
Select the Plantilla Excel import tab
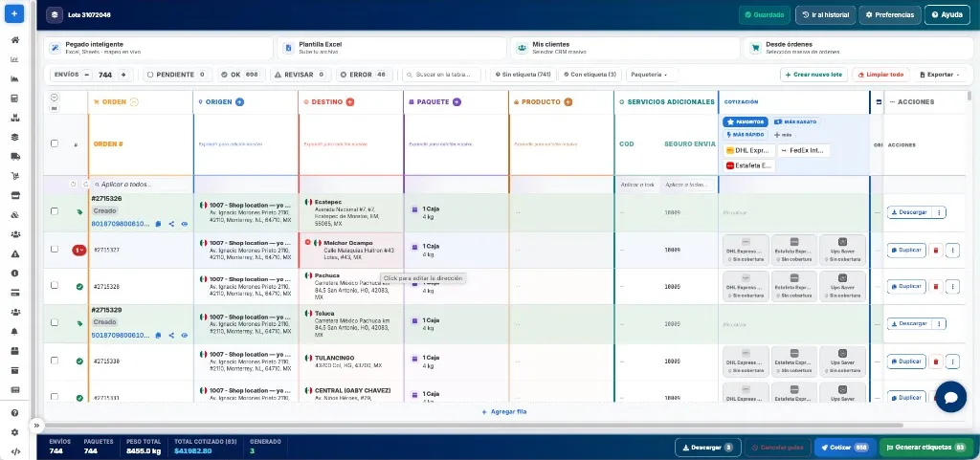click(x=391, y=48)
